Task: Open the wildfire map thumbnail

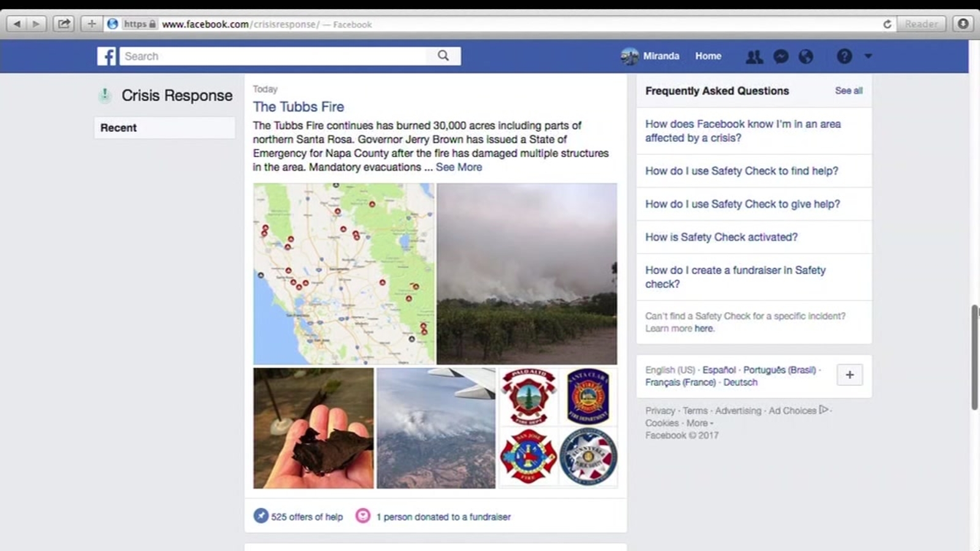Action: [344, 274]
